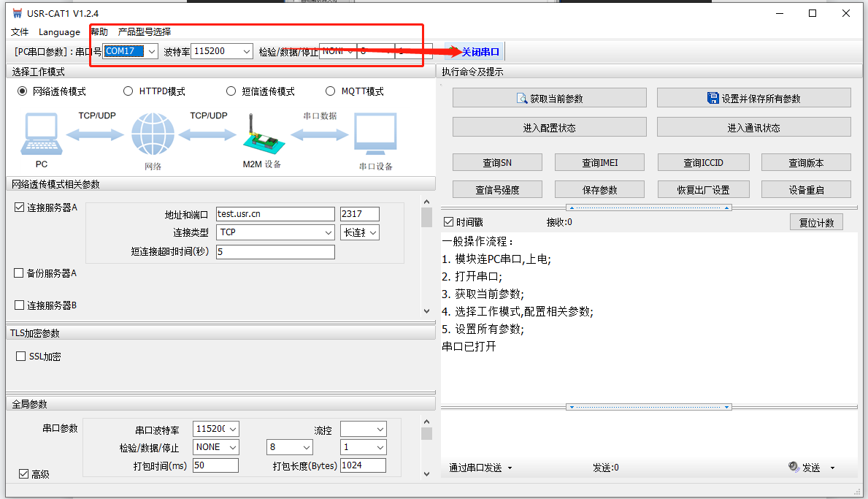The height and width of the screenshot is (499, 868).
Task: Click splitter arrow below the log area
Action: [649, 407]
